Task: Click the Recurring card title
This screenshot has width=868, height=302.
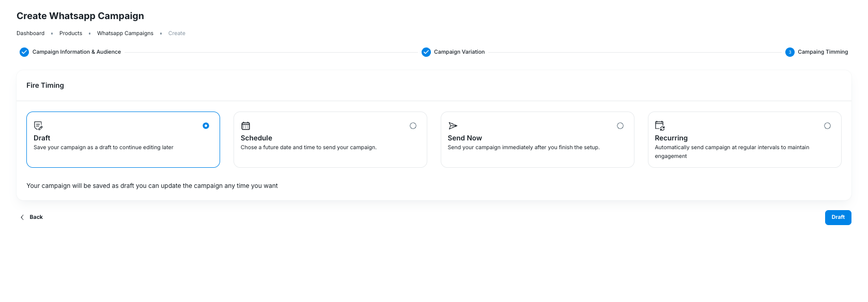Action: click(x=671, y=138)
